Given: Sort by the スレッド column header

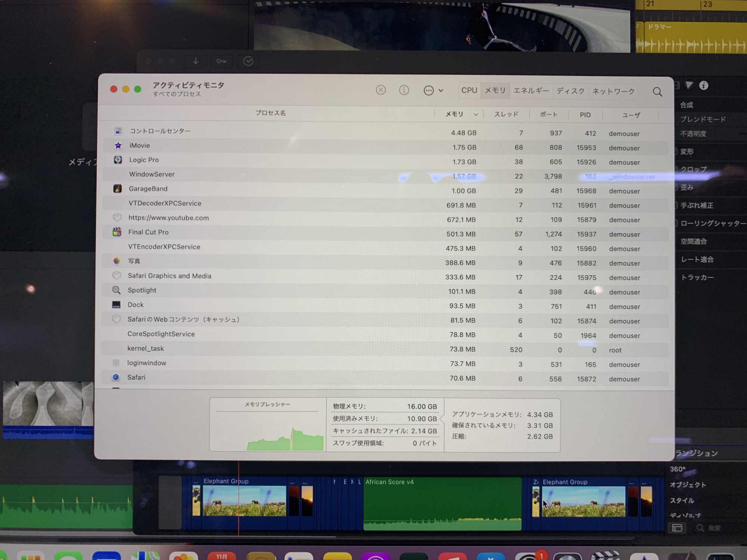Looking at the screenshot, I should click(x=506, y=114).
